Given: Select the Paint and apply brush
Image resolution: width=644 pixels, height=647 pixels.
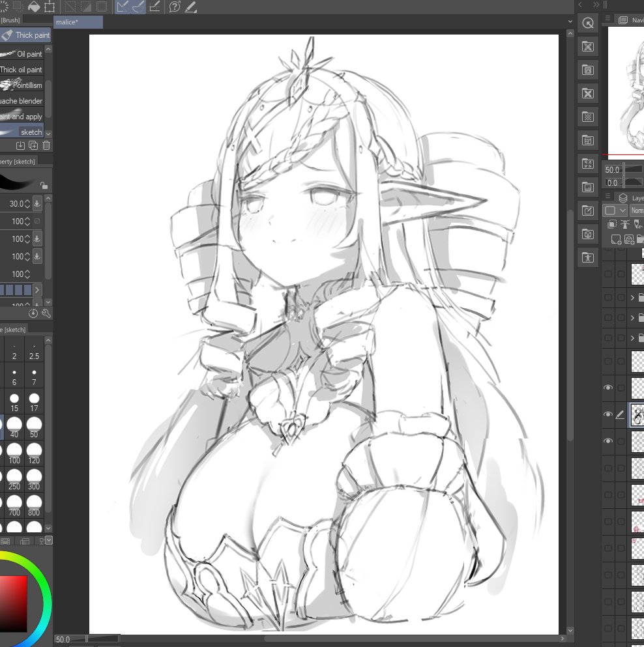Looking at the screenshot, I should [22, 117].
